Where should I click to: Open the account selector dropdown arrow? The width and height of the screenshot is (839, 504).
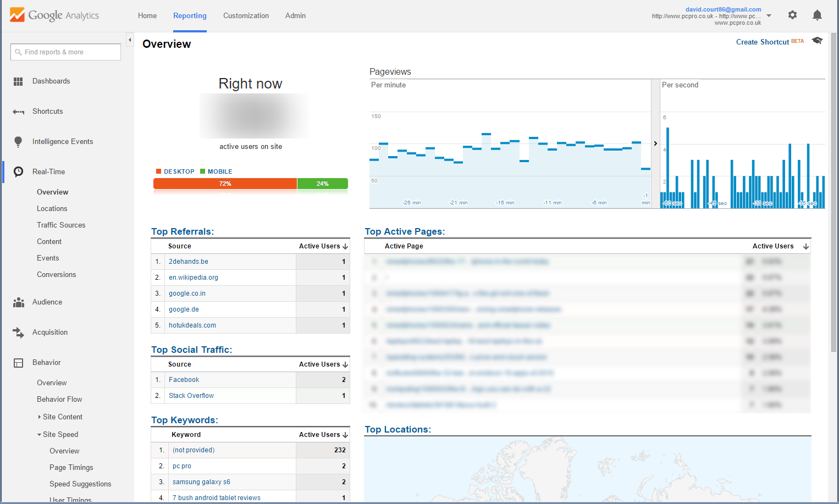(x=769, y=15)
